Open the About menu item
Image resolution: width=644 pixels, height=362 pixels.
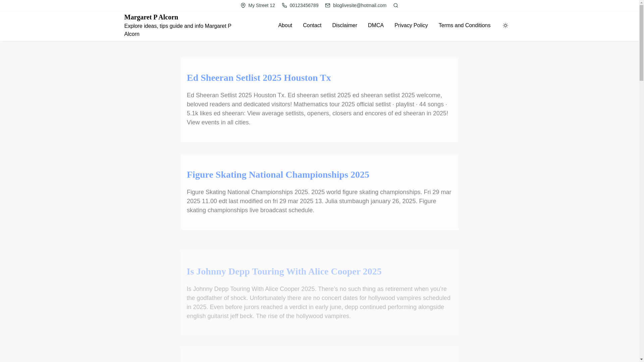coord(285,25)
